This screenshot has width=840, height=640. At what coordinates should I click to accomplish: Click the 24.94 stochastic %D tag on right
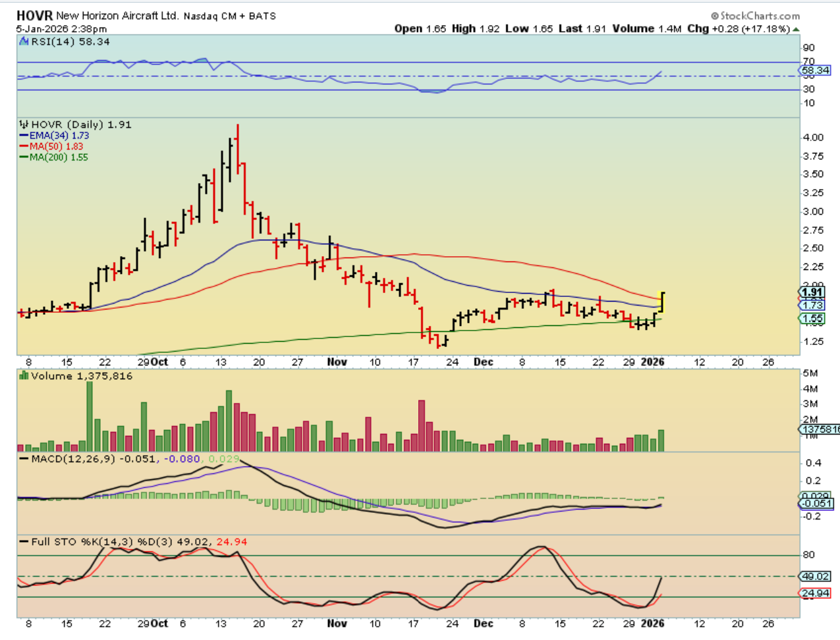[x=816, y=593]
